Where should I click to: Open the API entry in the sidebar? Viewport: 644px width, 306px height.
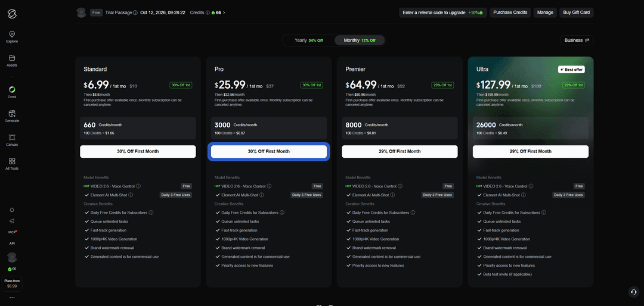[x=12, y=243]
